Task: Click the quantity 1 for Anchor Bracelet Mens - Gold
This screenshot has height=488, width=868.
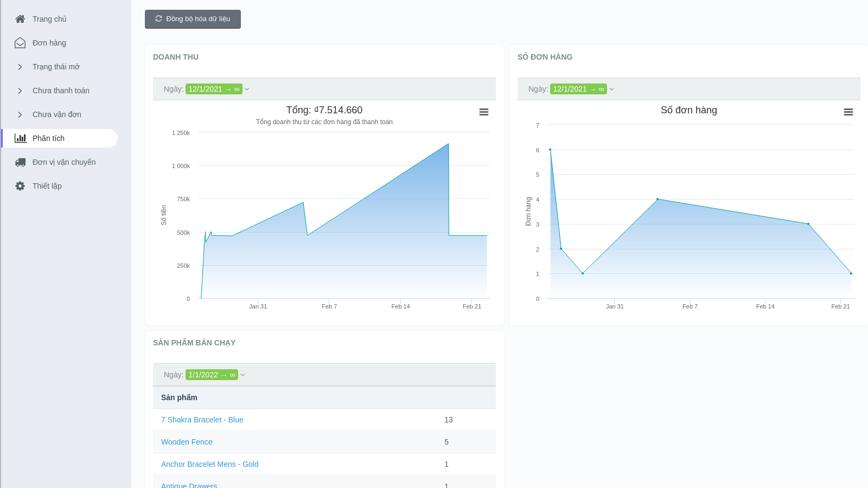Action: point(446,464)
